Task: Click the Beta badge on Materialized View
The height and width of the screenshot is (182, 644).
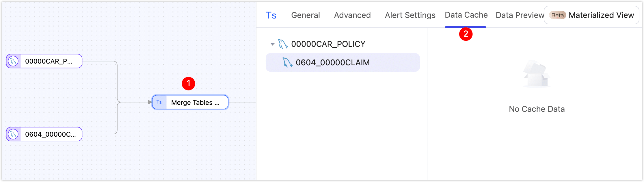Action: click(558, 15)
